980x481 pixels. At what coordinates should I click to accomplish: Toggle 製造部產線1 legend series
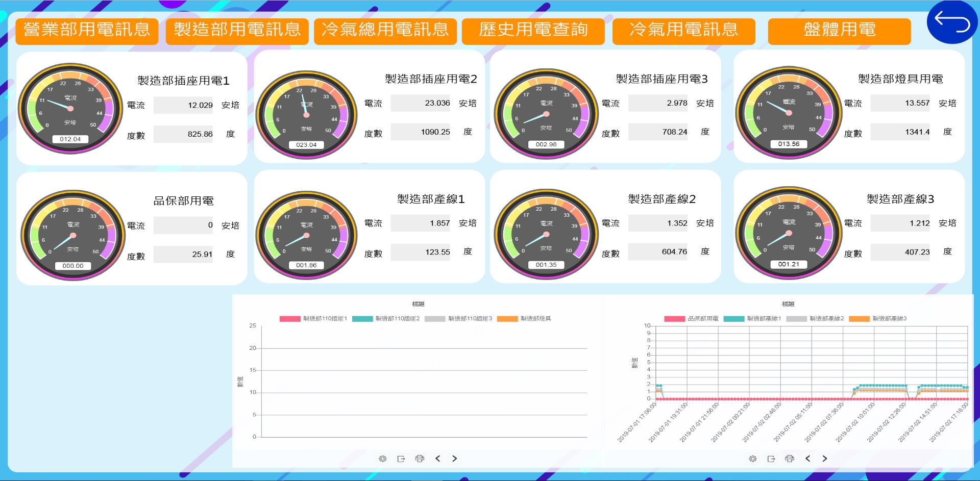[752, 318]
